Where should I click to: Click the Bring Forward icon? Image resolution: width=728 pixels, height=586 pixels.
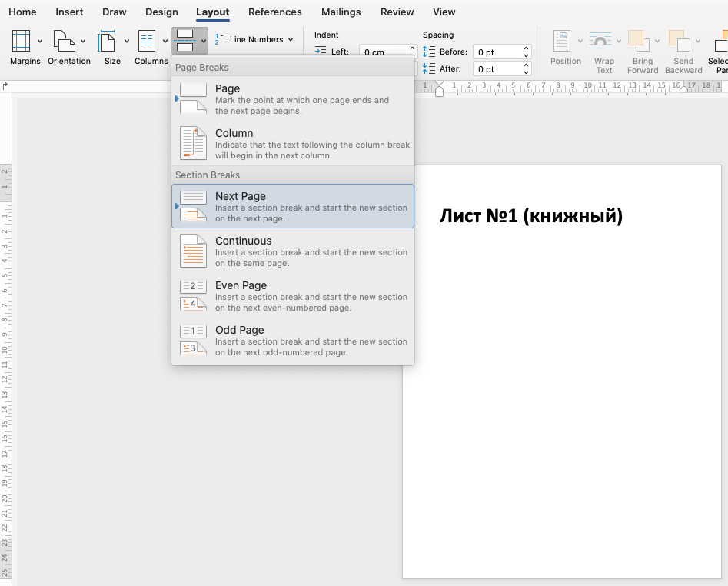(x=639, y=41)
